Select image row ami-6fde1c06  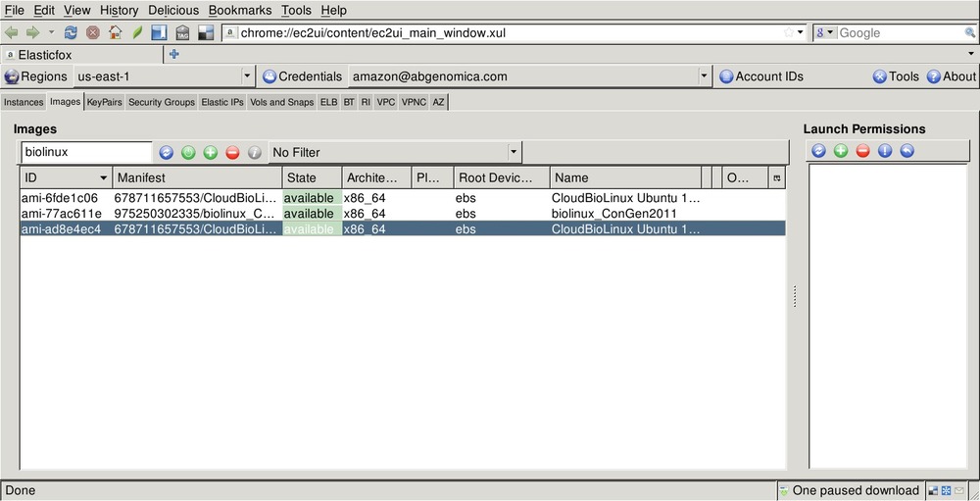[x=403, y=198]
